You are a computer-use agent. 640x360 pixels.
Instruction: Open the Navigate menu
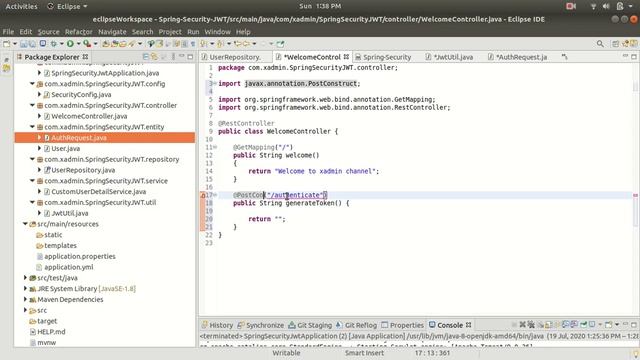112,31
